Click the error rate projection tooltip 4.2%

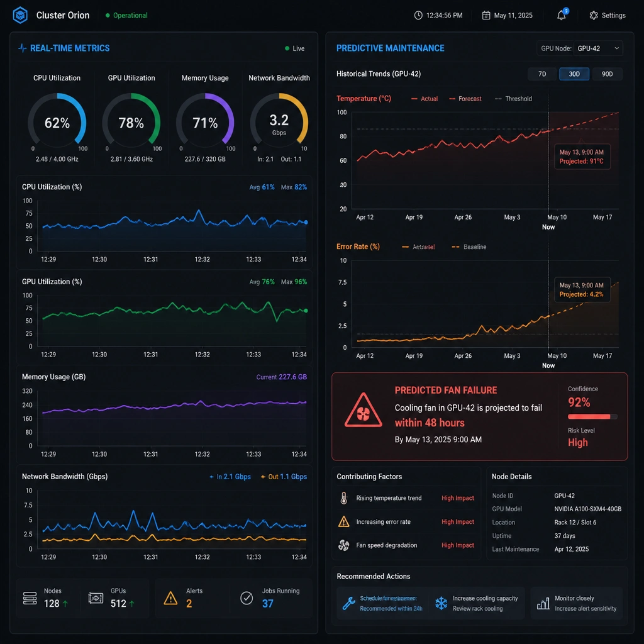coord(582,289)
